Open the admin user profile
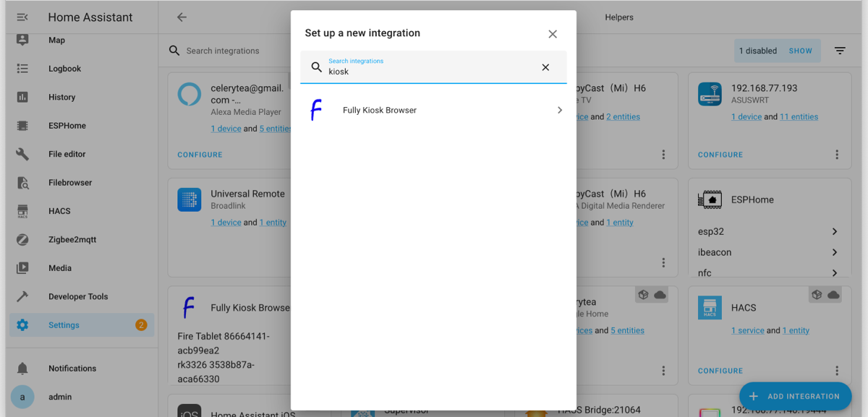 82,397
